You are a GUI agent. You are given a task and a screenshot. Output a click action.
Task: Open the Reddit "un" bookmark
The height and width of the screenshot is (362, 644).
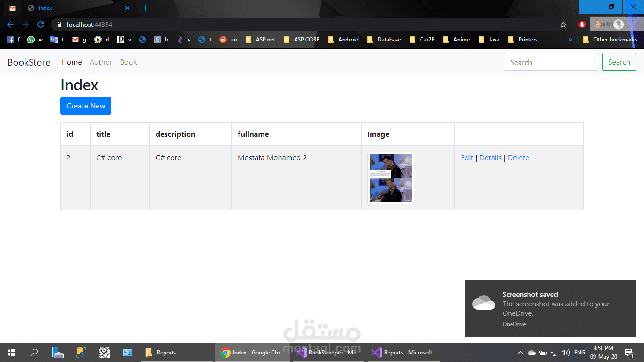[x=227, y=40]
